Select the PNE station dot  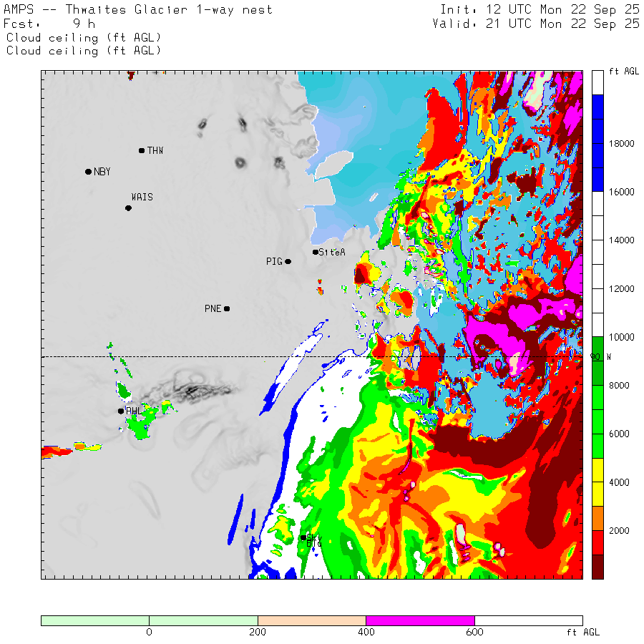227,309
